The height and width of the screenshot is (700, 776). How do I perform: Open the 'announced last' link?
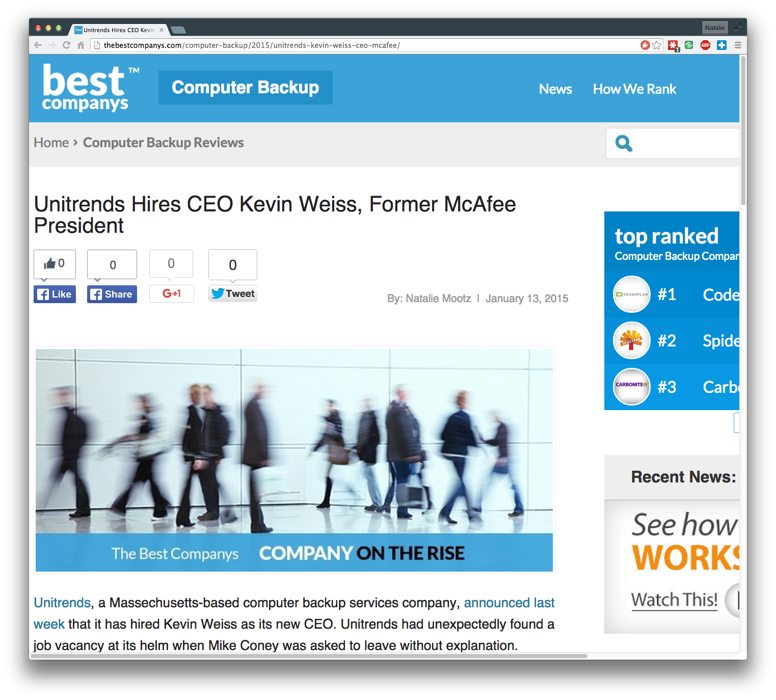(x=509, y=603)
